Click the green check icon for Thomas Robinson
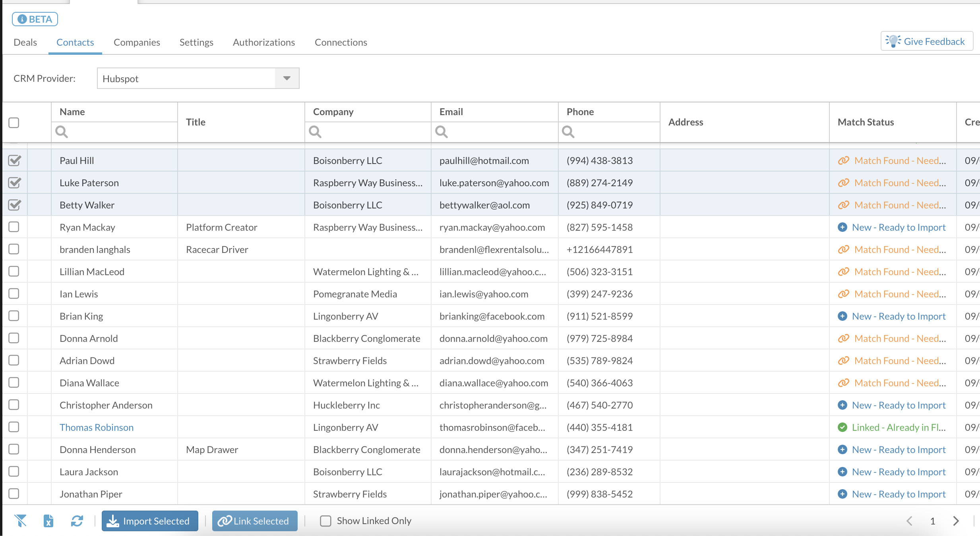Screen dimensions: 980x536 [x=842, y=428]
